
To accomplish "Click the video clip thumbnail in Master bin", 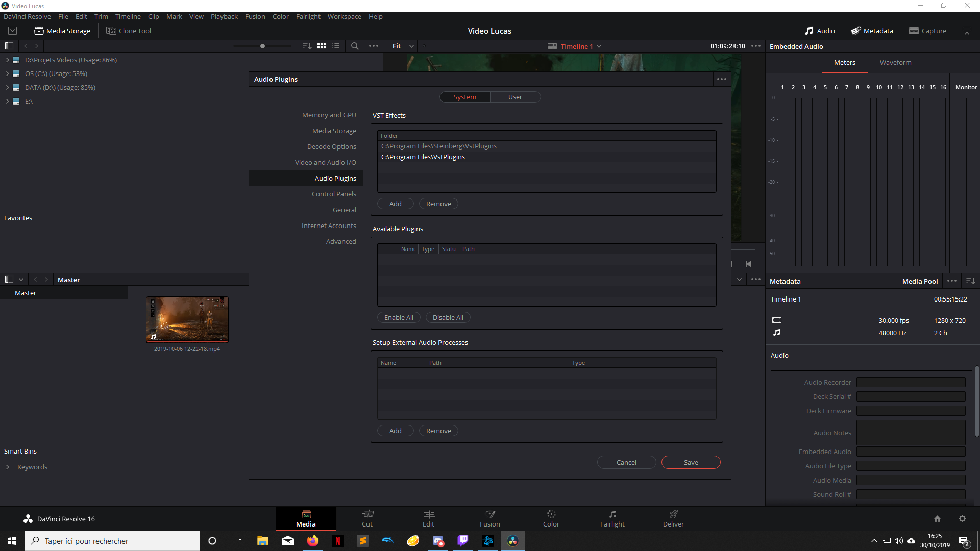I will pyautogui.click(x=187, y=319).
